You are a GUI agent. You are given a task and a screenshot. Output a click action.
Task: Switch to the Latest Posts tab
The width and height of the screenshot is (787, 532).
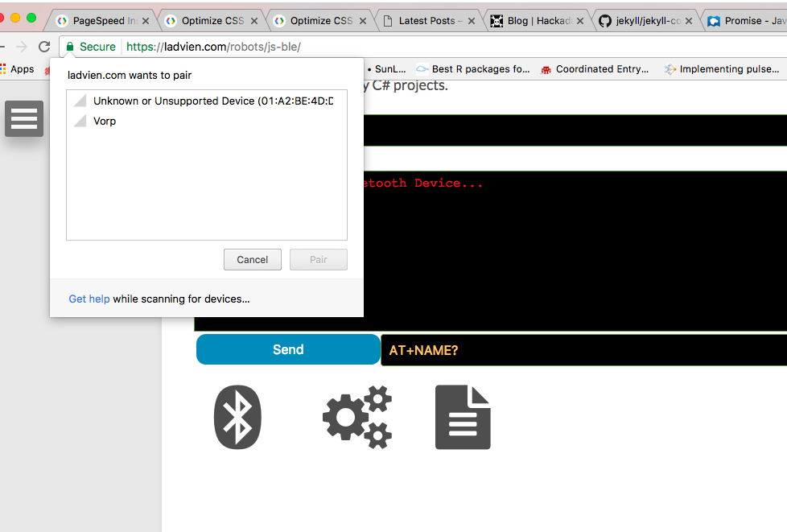tap(428, 20)
